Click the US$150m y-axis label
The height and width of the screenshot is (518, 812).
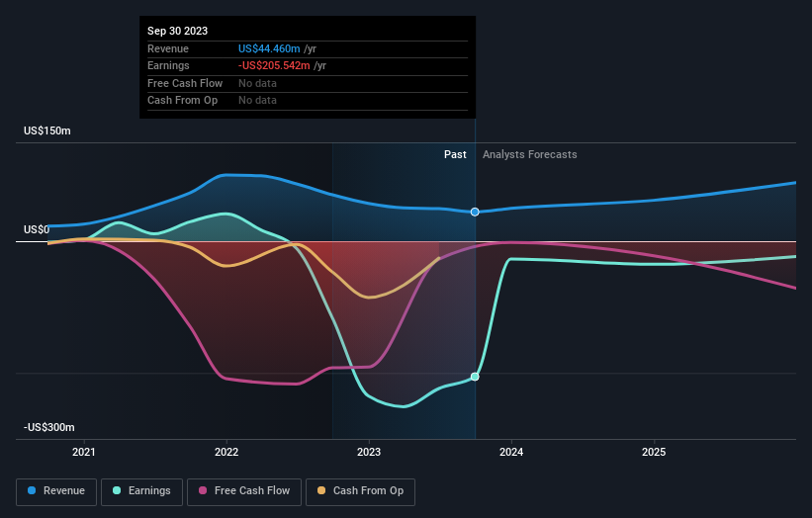coord(47,130)
